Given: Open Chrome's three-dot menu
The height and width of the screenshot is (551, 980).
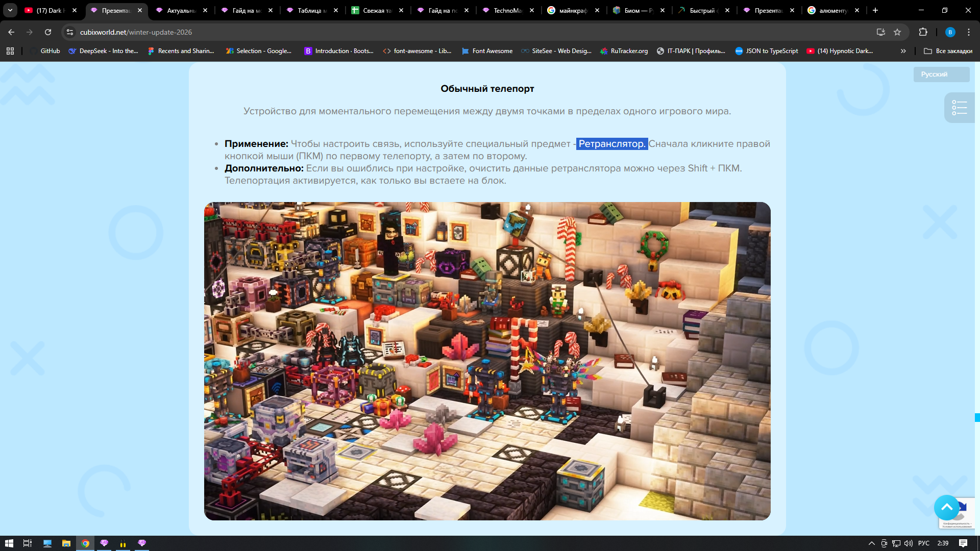Looking at the screenshot, I should pos(968,32).
